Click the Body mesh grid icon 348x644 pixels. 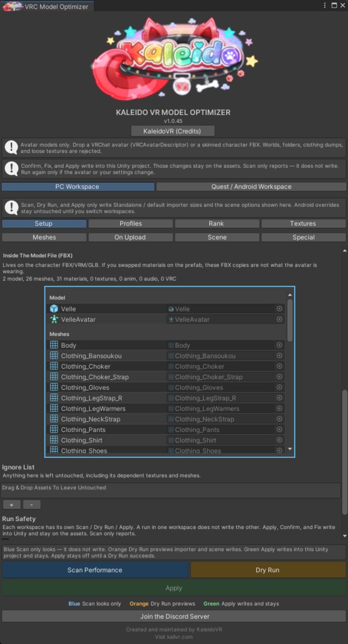click(x=54, y=345)
